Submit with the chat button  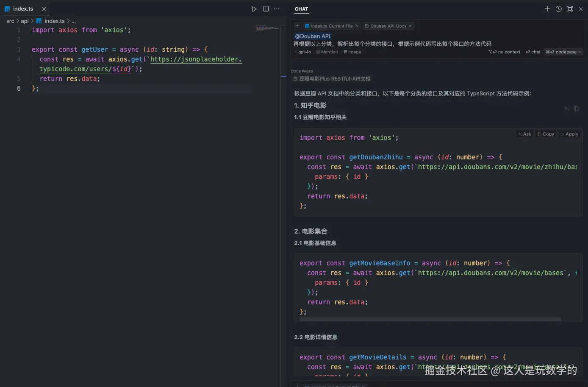click(533, 52)
